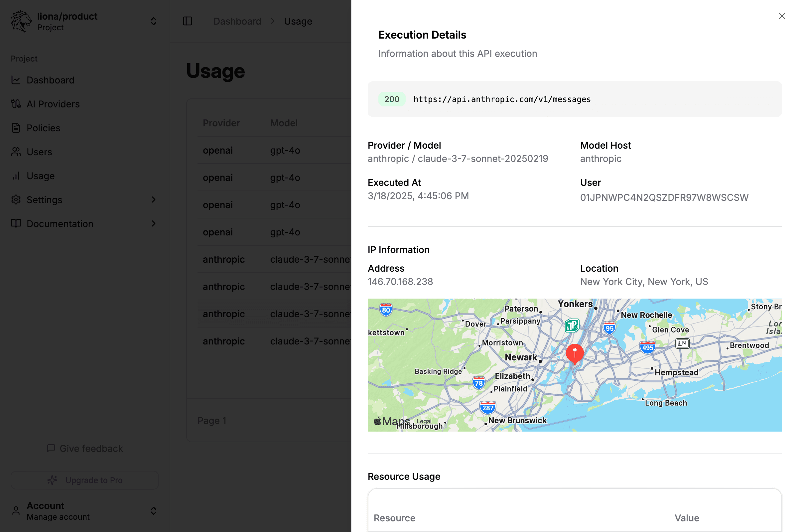798x532 pixels.
Task: Select the API endpoint URL text
Action: pos(502,99)
